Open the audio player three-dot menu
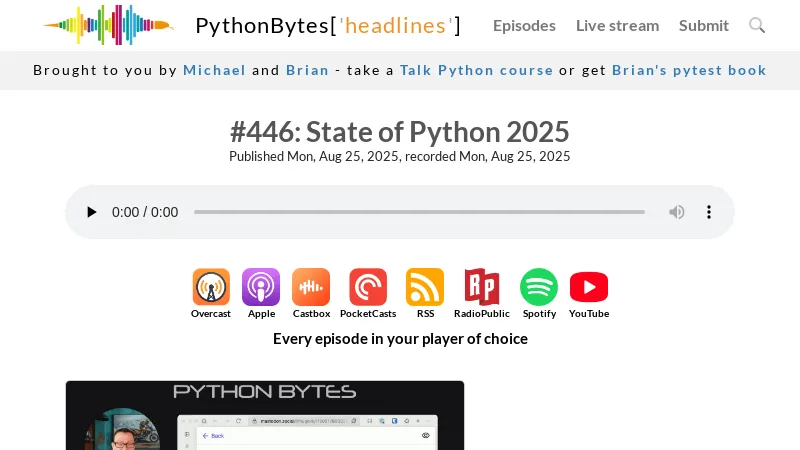 coord(709,212)
